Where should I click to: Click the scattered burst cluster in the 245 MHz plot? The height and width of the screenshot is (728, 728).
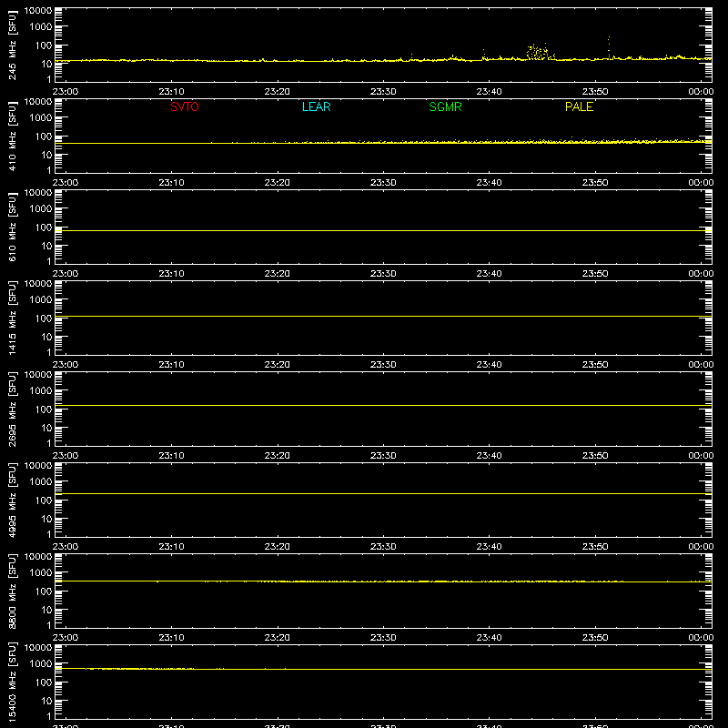(540, 52)
